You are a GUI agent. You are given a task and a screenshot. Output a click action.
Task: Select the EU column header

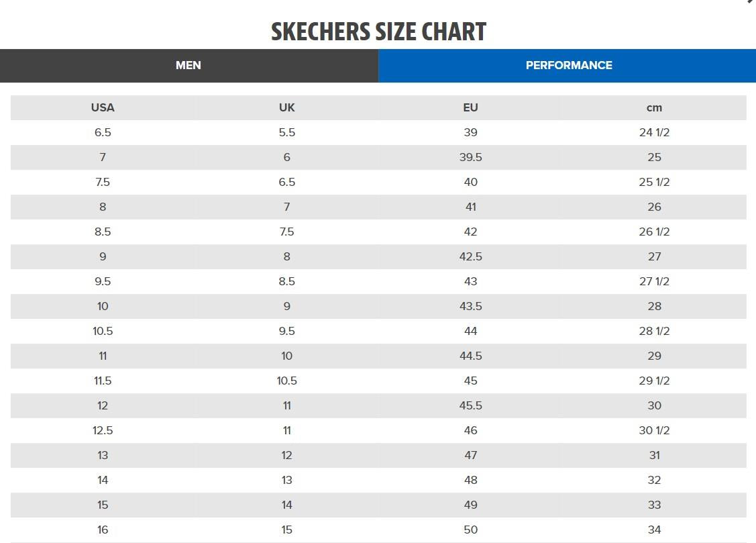click(470, 107)
